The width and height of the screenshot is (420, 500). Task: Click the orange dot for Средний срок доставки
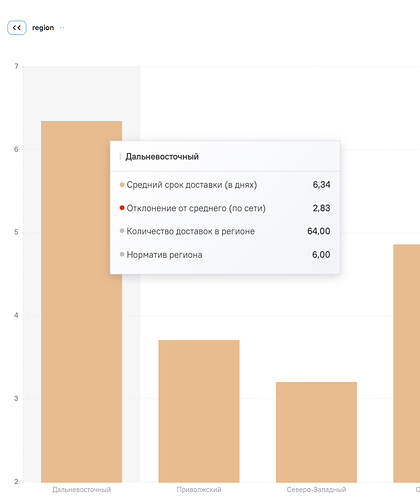(122, 185)
